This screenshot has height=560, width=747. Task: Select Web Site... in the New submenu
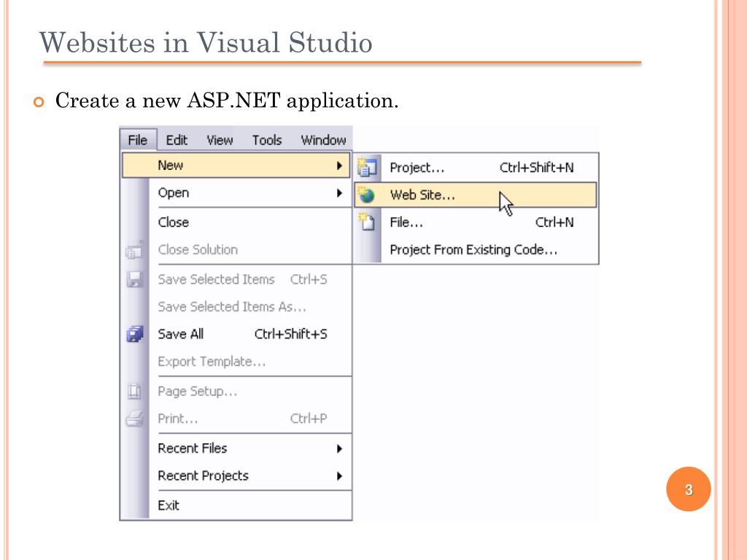tap(475, 195)
